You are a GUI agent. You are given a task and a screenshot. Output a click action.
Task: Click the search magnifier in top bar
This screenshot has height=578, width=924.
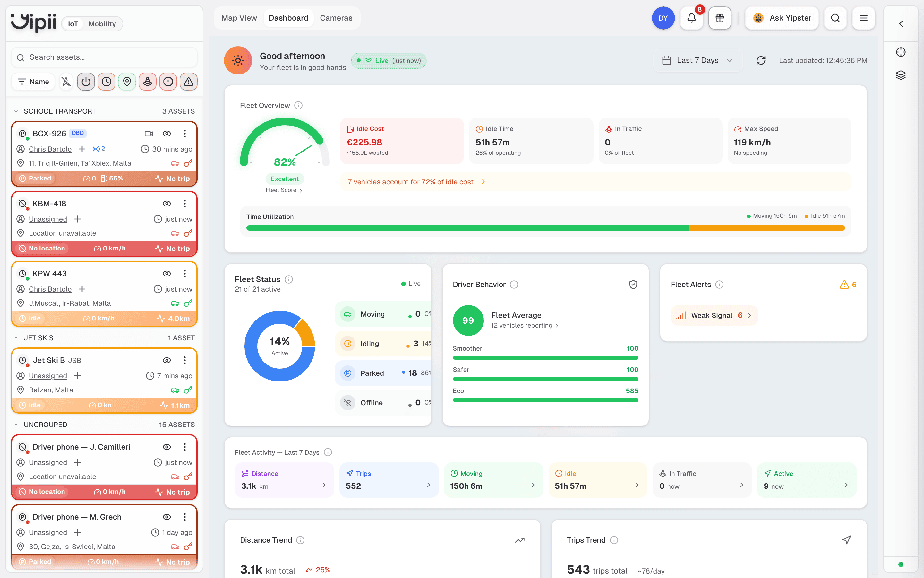click(x=835, y=18)
